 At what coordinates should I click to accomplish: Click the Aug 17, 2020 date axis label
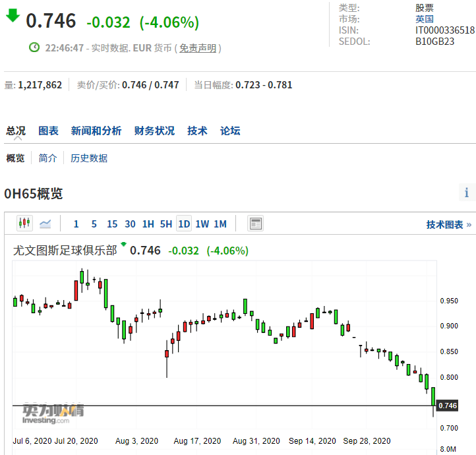(x=197, y=440)
